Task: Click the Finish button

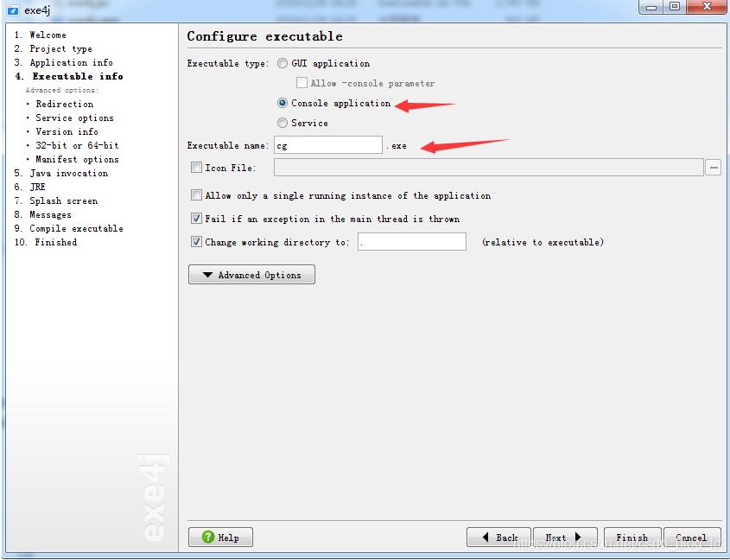Action: pyautogui.click(x=632, y=538)
